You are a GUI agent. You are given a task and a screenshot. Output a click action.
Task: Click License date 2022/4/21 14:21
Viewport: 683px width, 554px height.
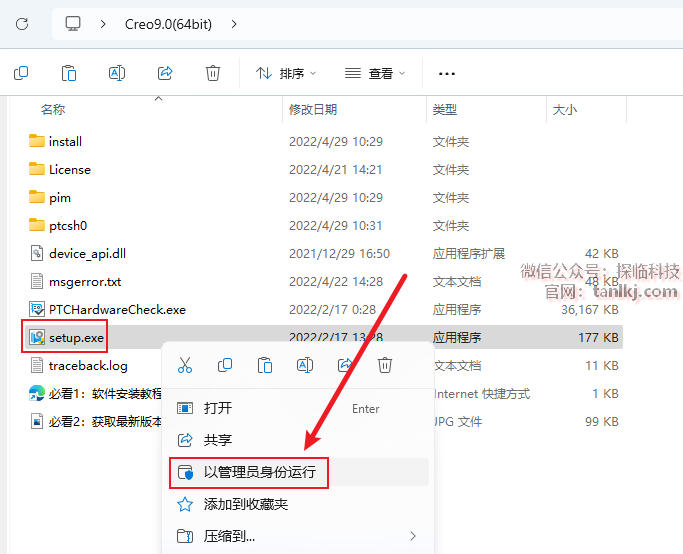335,169
